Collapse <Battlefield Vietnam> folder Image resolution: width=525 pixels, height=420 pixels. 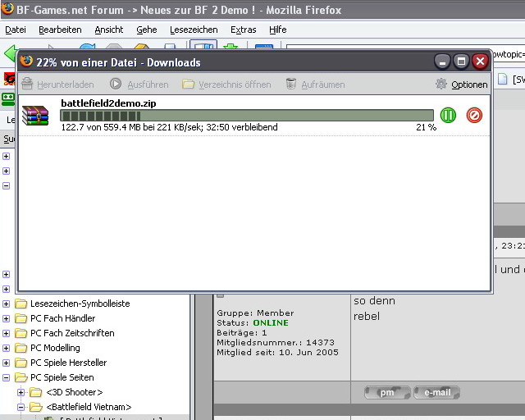point(21,407)
